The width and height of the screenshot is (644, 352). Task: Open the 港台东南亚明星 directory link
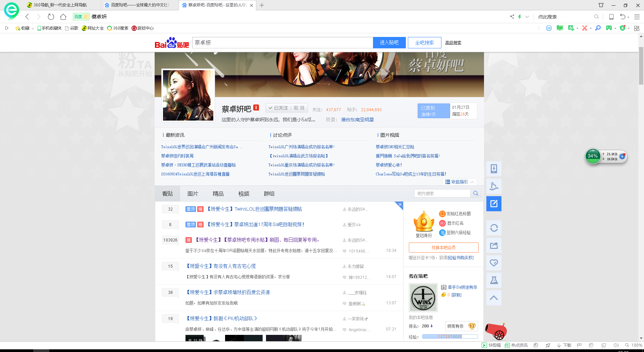coord(358,120)
